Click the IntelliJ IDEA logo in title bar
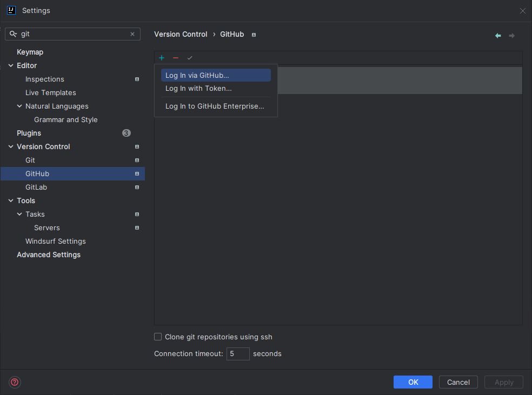The image size is (532, 395). [x=11, y=10]
